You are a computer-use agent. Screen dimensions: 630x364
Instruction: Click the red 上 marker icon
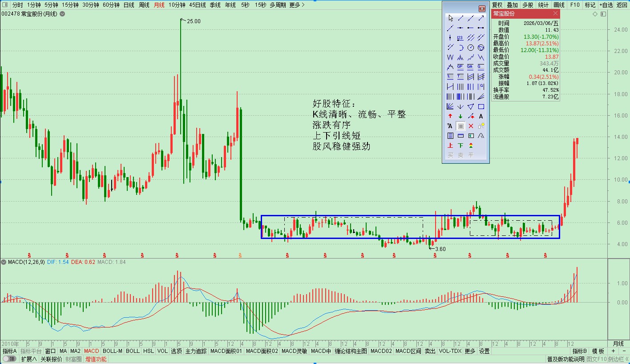(450, 146)
